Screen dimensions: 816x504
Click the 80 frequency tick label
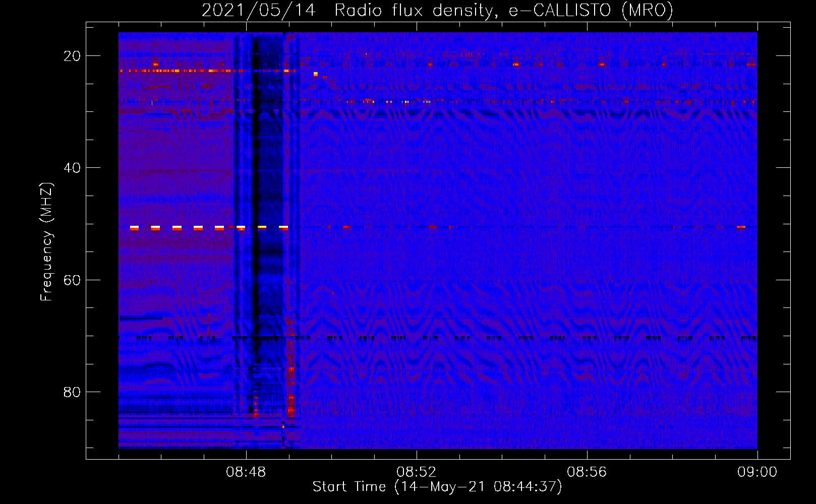click(72, 392)
